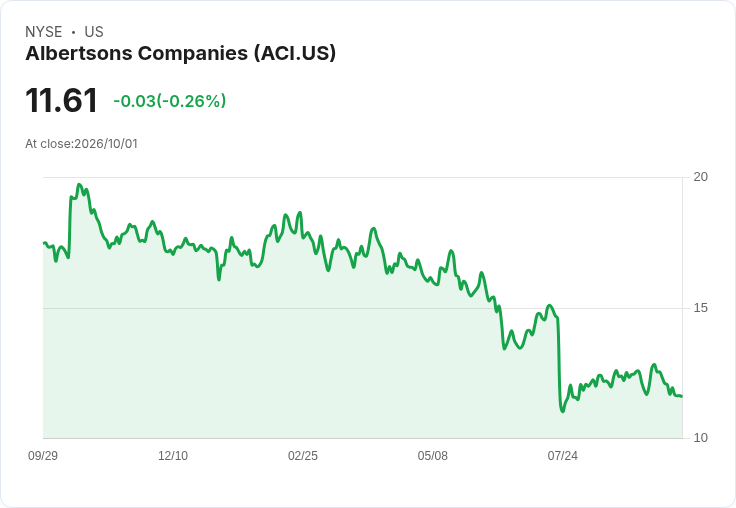Click the 12/10 date label on x-axis
Image resolution: width=736 pixels, height=508 pixels.
[x=173, y=456]
